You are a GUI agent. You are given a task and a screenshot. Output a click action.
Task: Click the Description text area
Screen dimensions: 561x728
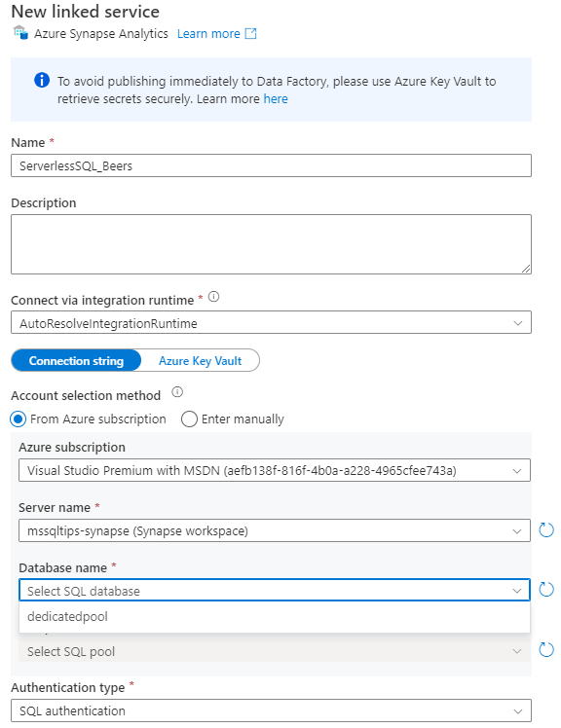pyautogui.click(x=271, y=244)
